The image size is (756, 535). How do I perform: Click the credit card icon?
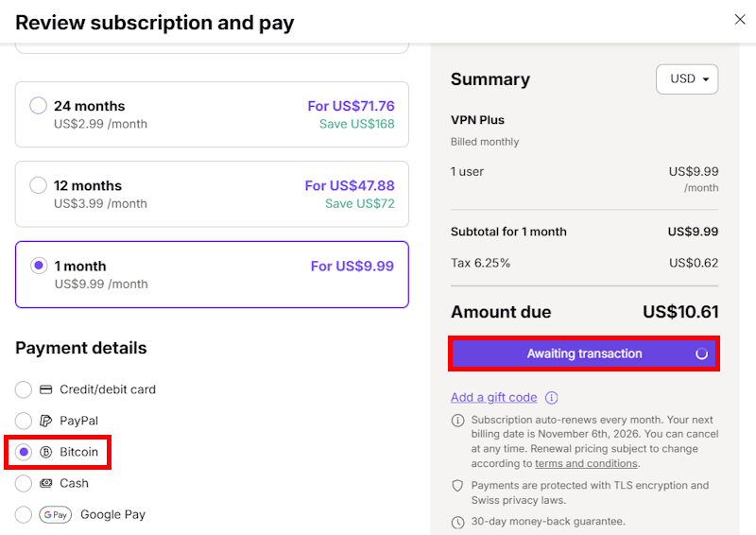click(x=45, y=389)
